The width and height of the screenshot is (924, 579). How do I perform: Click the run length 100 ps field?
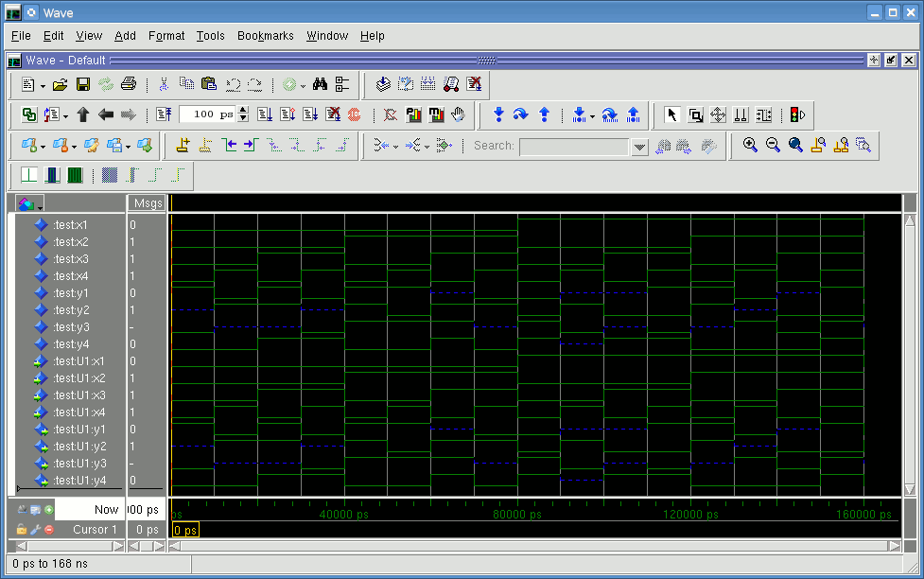point(207,114)
